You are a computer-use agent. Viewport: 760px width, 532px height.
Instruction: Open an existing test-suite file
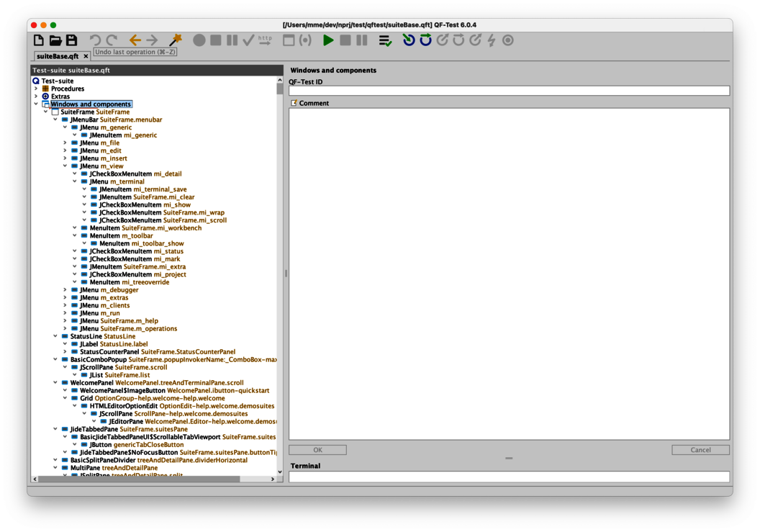click(57, 40)
